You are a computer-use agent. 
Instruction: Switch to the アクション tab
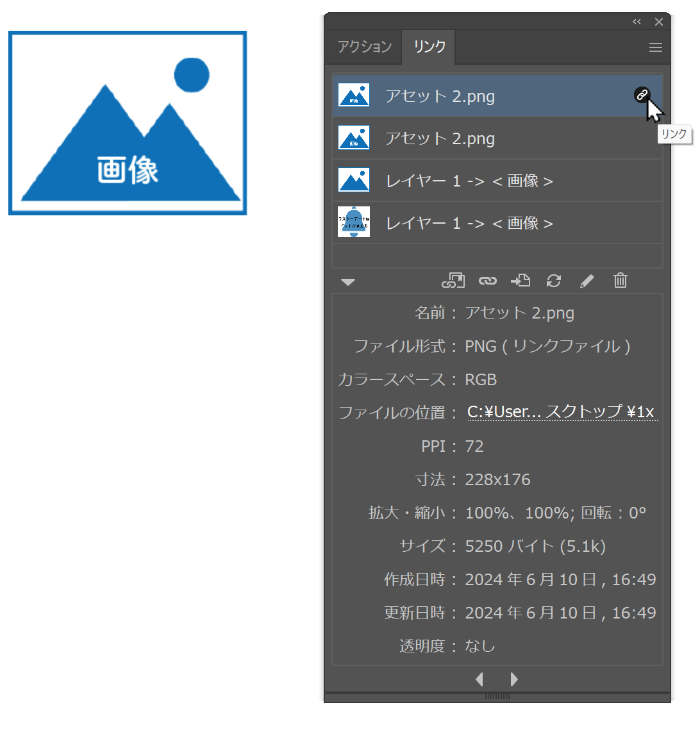click(x=363, y=46)
